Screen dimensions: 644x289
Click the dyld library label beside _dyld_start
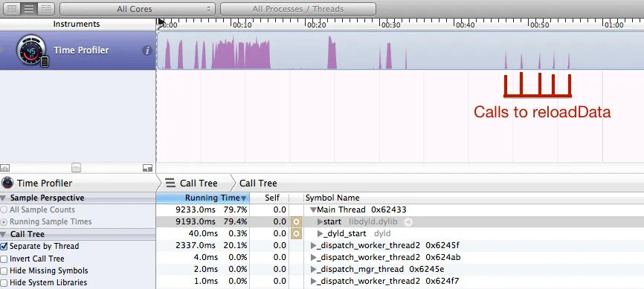click(382, 233)
